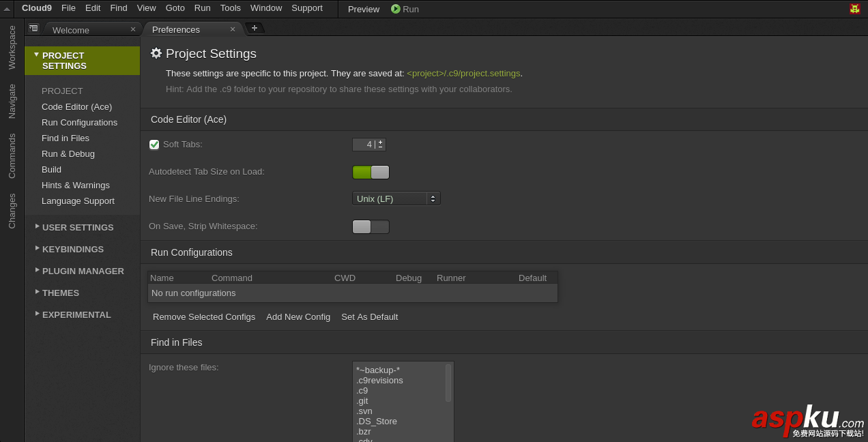Click the Add New Config button
The height and width of the screenshot is (442, 868).
298,316
